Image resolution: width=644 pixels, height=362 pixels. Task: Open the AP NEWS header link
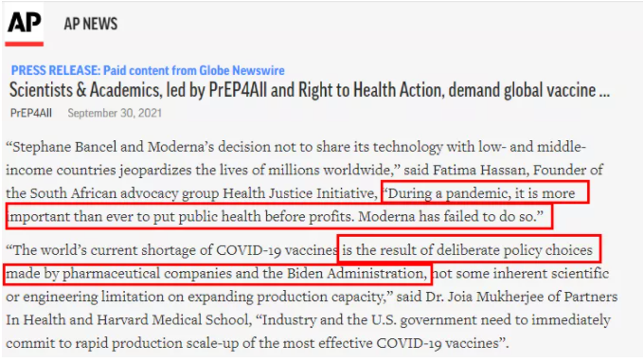pos(90,24)
